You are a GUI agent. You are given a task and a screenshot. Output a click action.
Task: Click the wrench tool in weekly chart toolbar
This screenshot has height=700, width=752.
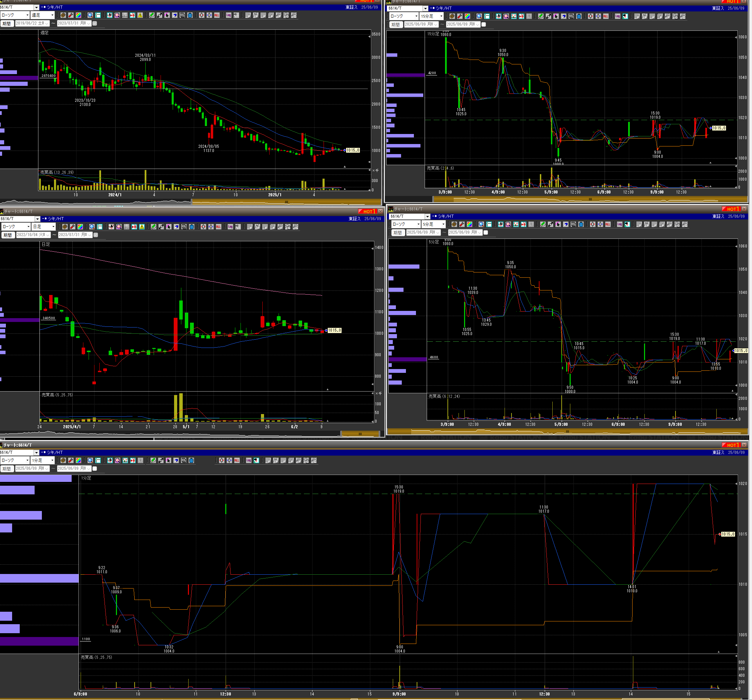[71, 15]
